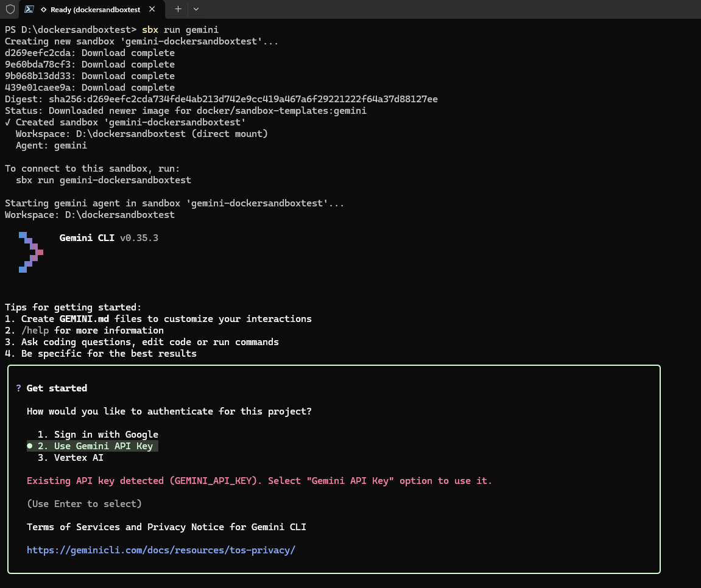Click 'Starting gemini agent in sandbox' line
The image size is (701, 588).
174,203
